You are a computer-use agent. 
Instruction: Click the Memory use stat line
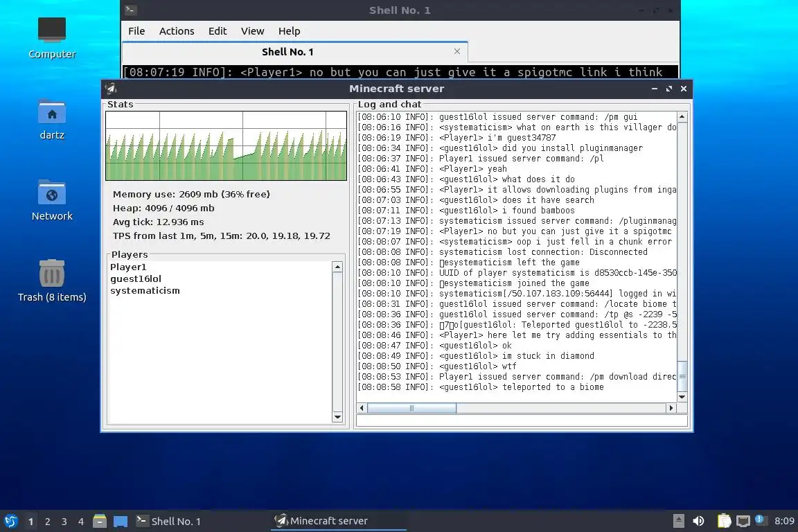[191, 194]
